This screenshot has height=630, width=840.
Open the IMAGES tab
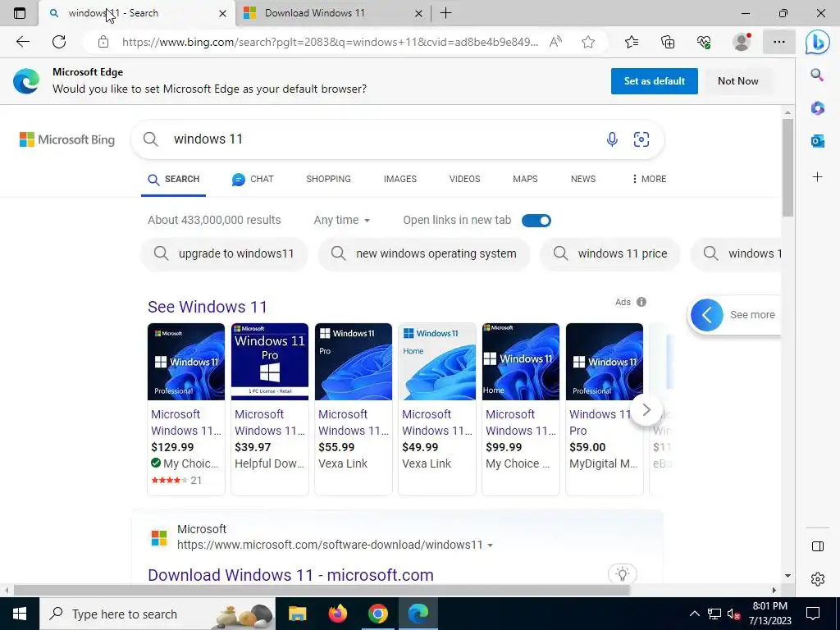click(400, 179)
